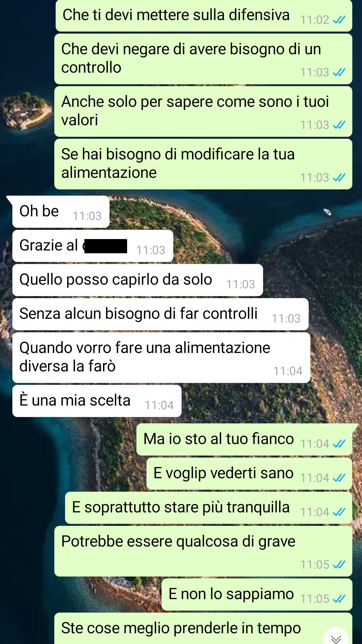This screenshot has width=362, height=644.
Task: Tap message 'Senza alcun bisogno di far controlli'
Action: [160, 314]
